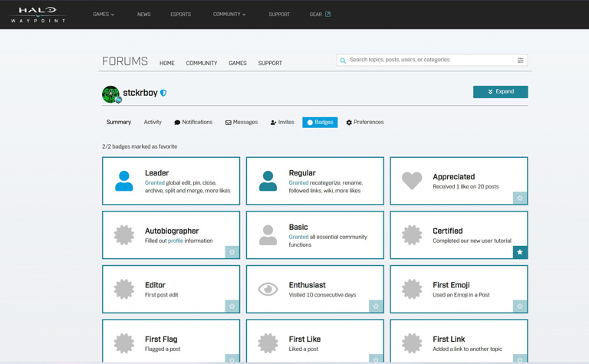Open the Certified badge title
This screenshot has height=364, width=589.
[x=448, y=231]
